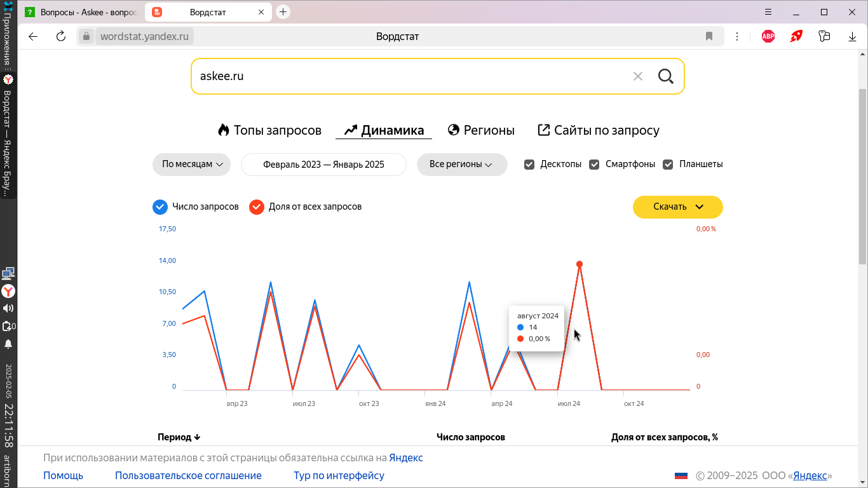
Task: Click the Доля от всех запросов, % header
Action: point(665,437)
